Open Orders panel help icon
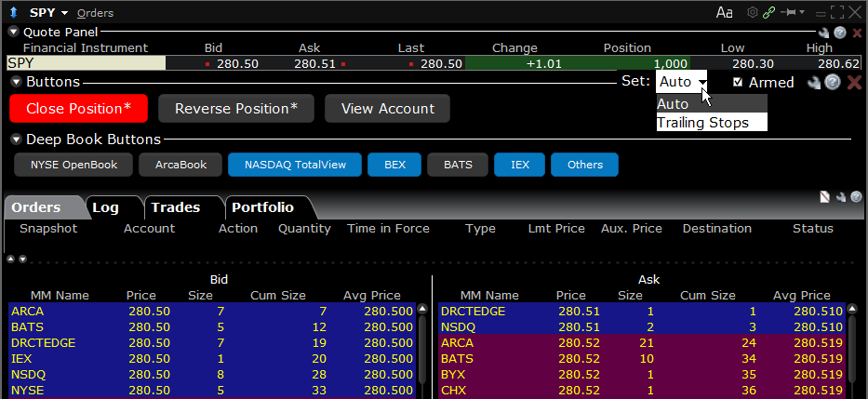868x399 pixels. (x=856, y=196)
